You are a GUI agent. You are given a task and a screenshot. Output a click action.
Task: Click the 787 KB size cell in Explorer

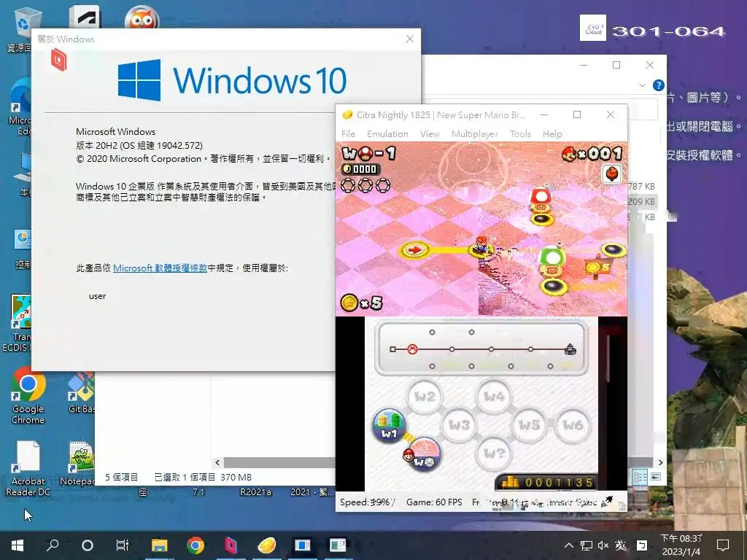click(x=641, y=186)
